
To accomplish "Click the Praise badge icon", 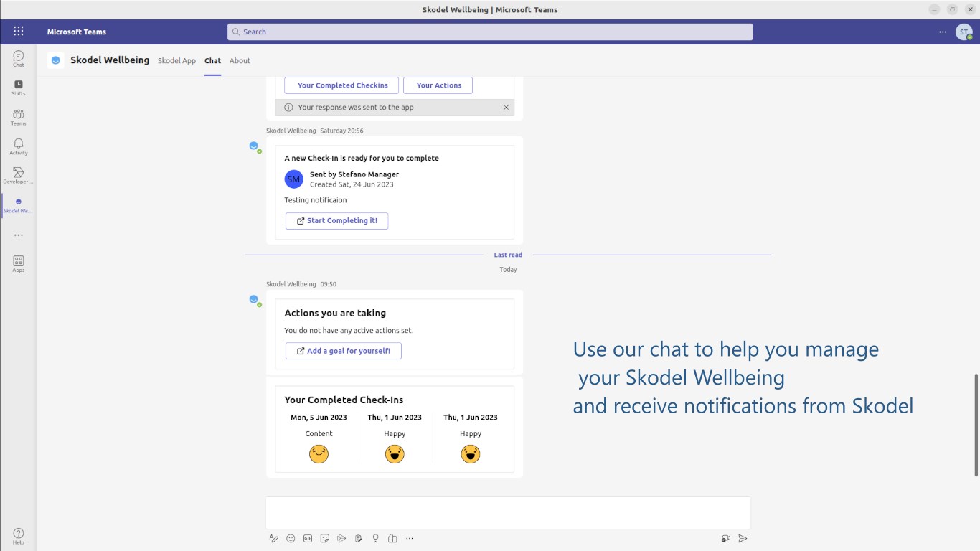I will point(375,538).
